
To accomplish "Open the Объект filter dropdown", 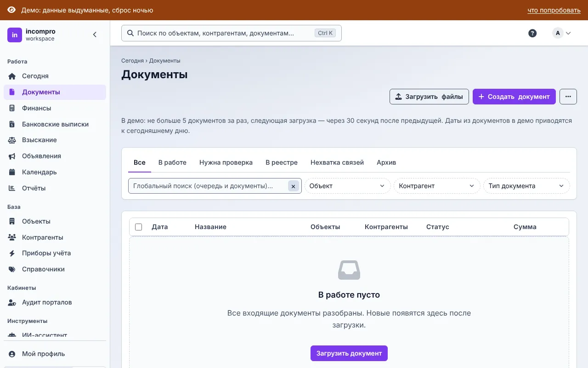I will pos(347,186).
